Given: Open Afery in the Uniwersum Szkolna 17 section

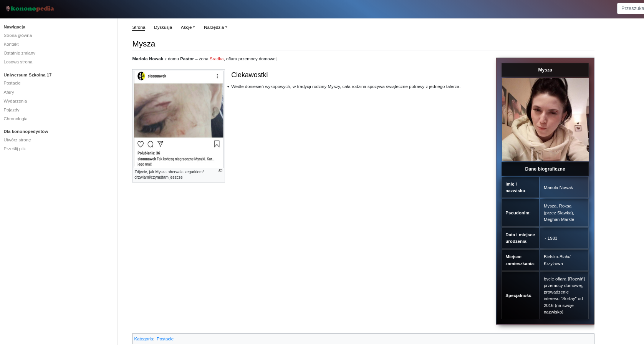Looking at the screenshot, I should pos(9,92).
